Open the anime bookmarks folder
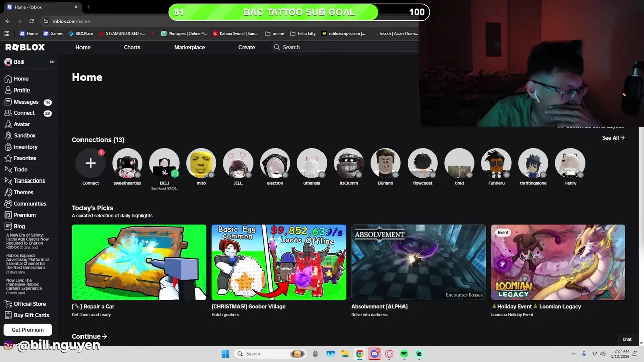 [274, 34]
